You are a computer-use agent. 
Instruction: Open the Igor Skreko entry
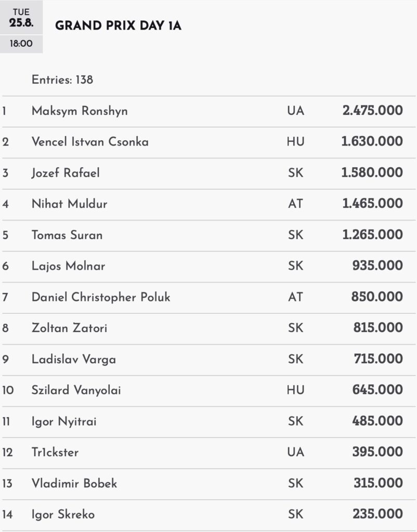coord(208,515)
